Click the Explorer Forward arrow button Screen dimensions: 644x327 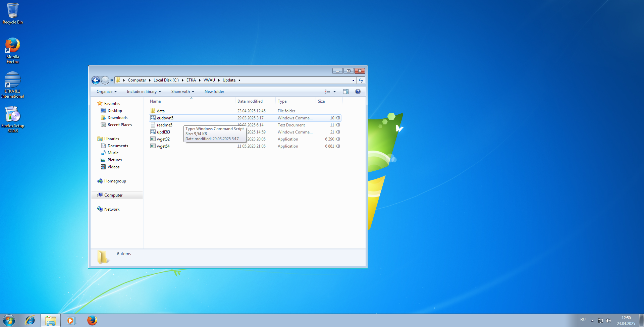coord(105,80)
